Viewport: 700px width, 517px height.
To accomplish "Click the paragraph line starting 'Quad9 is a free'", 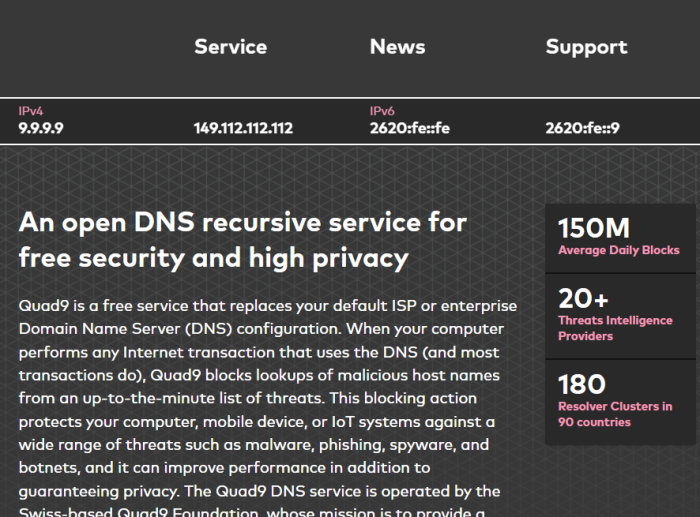I will [x=268, y=306].
